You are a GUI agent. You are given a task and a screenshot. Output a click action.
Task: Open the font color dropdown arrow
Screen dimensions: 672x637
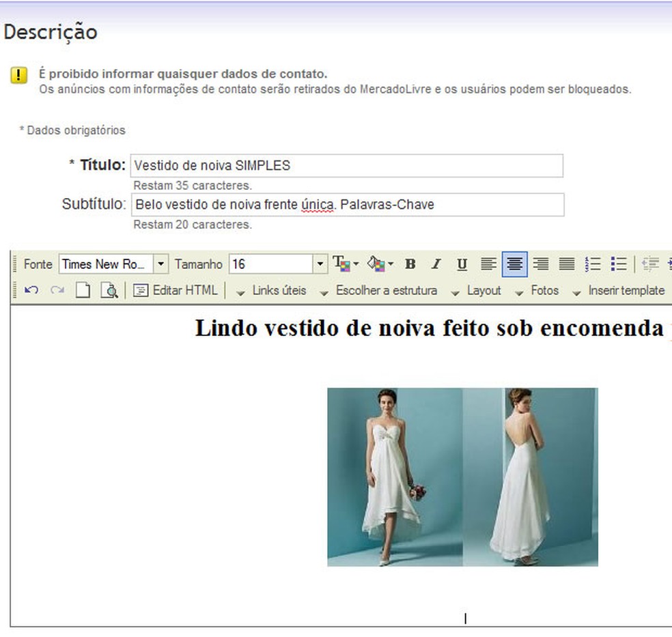(x=355, y=264)
